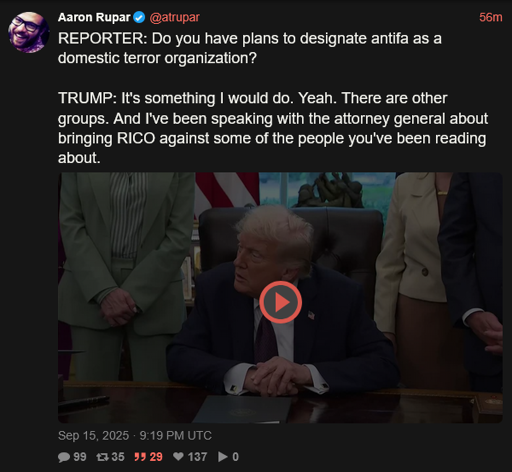Click the American flag in video thumbnail

227,190
